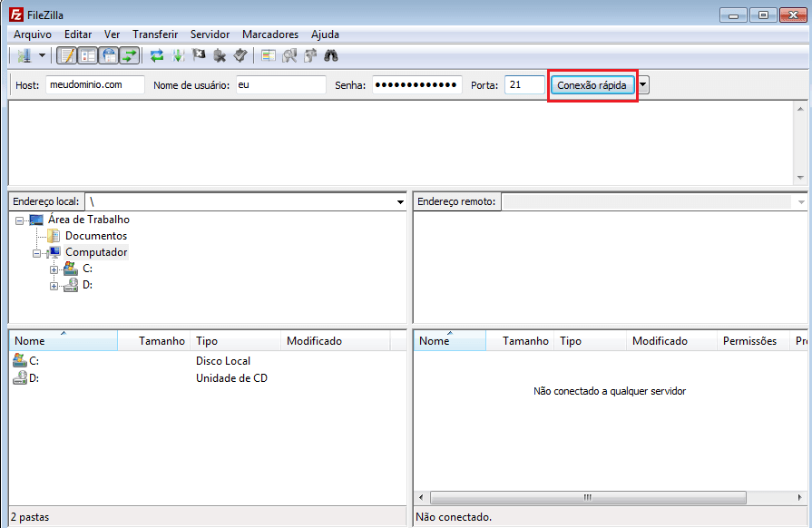Click the Host input field
This screenshot has height=528, width=812.
[94, 84]
